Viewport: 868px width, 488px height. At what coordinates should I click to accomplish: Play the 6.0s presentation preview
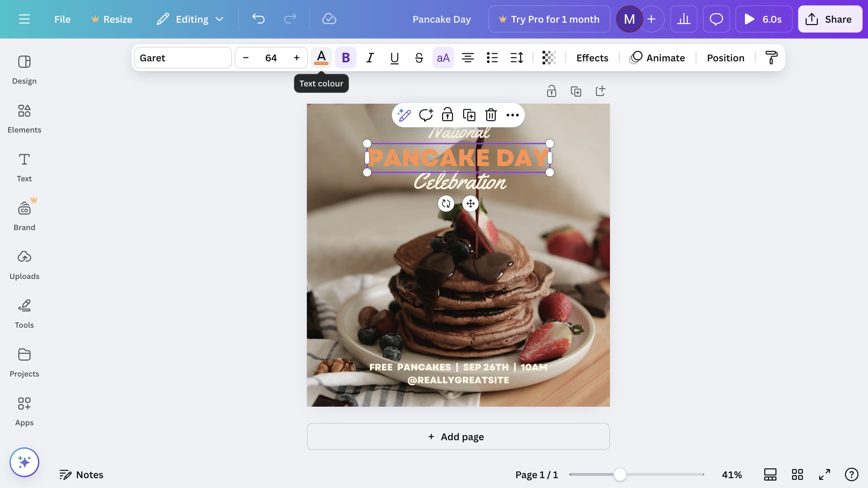pos(764,19)
